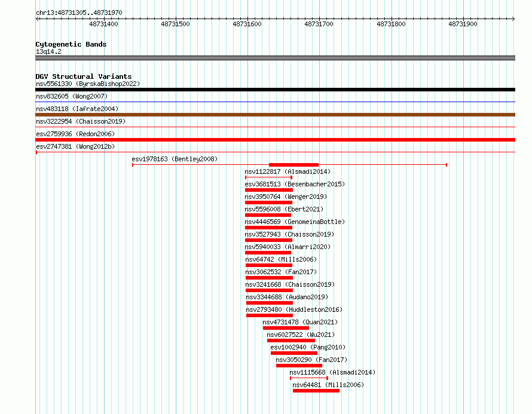Viewport: 532px width, 414px height.
Task: Click ruler position 48731700
Action: coord(319,24)
